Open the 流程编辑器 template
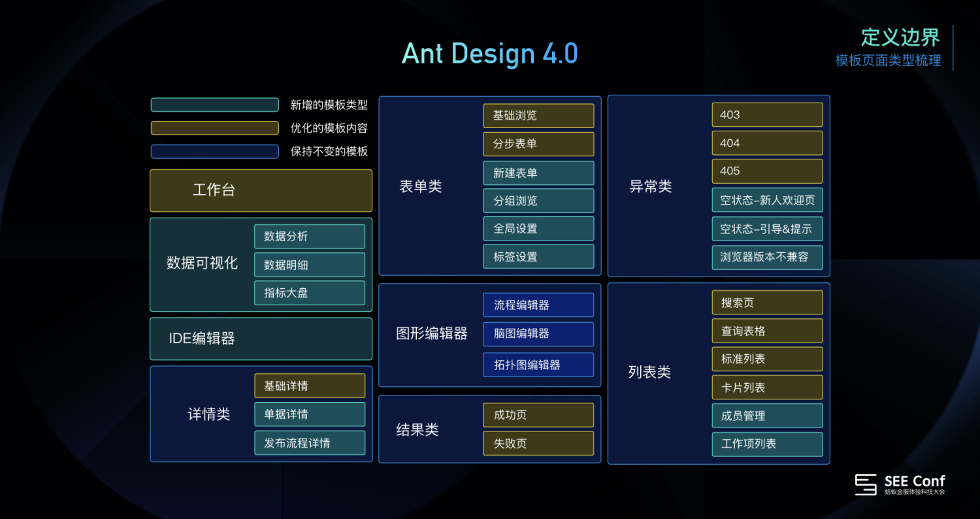 pos(538,305)
